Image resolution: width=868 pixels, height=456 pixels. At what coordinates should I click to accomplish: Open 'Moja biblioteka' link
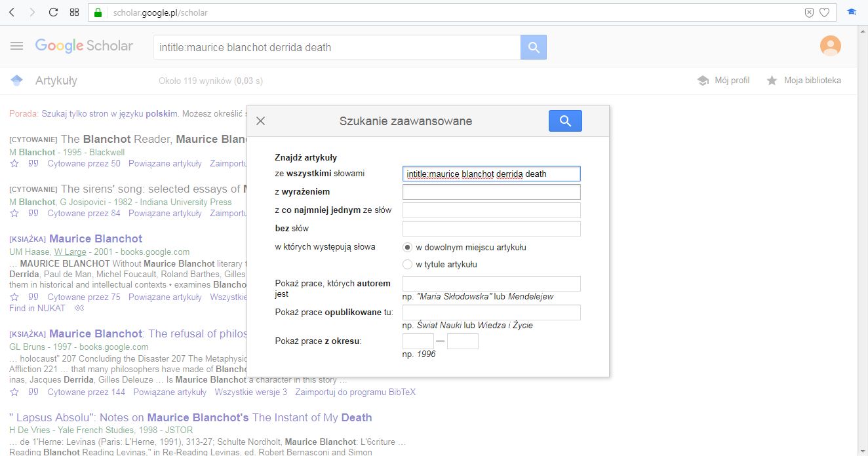[803, 80]
